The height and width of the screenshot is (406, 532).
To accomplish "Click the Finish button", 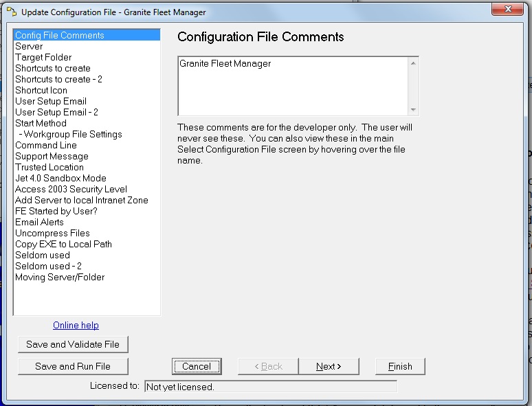I will pos(400,366).
